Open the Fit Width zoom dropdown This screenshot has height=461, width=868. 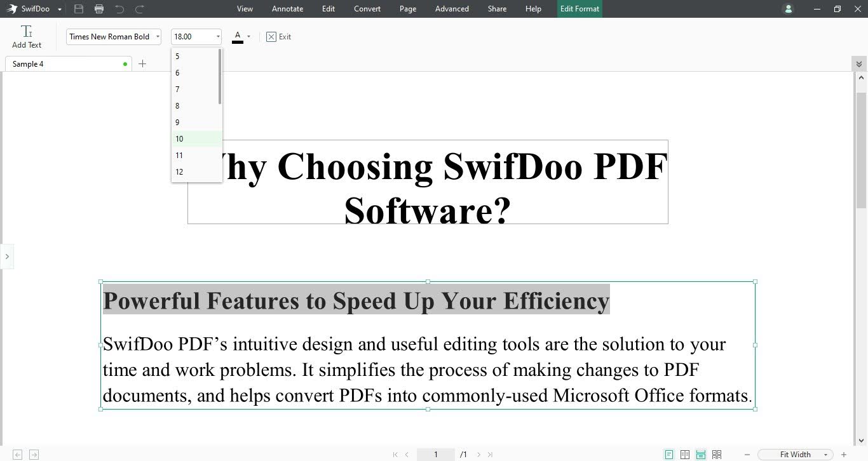pyautogui.click(x=796, y=455)
